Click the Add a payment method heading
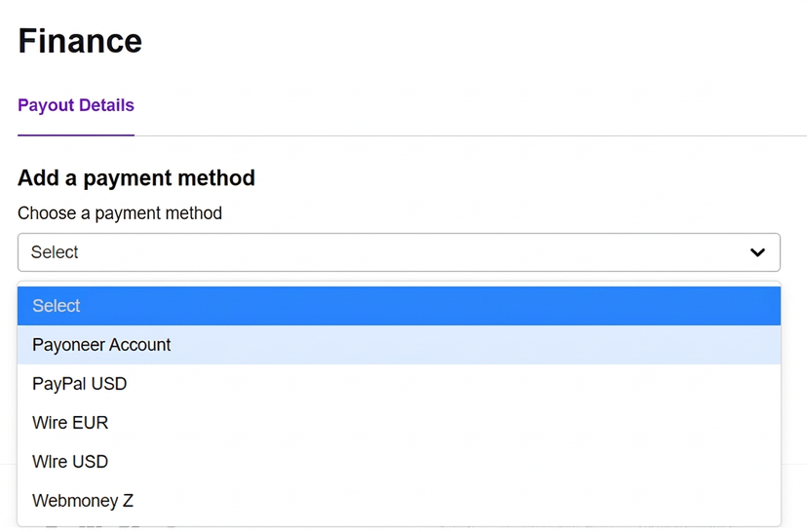Screen dimensions: 807x532 coord(136,178)
